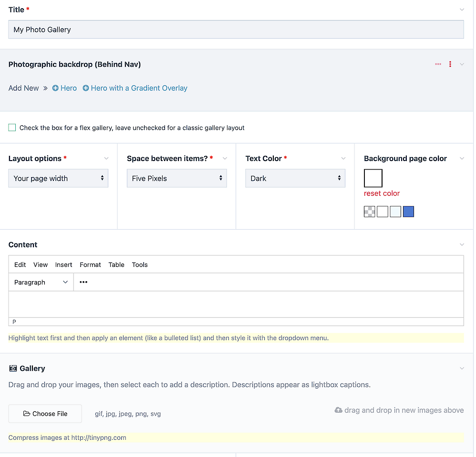Open the Layout options dropdown

point(58,178)
